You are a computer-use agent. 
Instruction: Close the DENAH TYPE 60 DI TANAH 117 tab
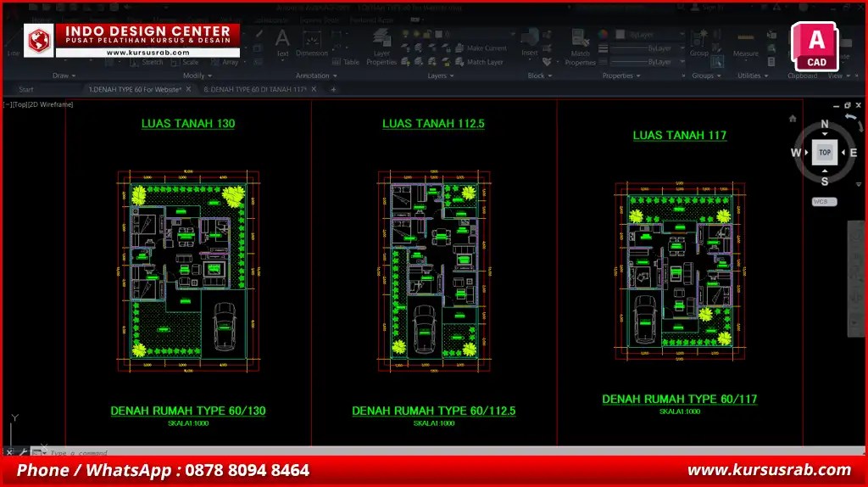(314, 89)
